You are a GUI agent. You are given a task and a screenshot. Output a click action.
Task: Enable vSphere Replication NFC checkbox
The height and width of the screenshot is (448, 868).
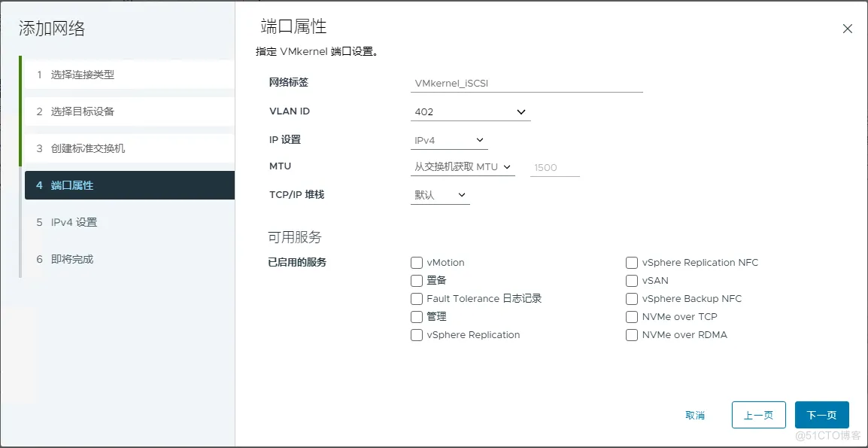[x=632, y=262]
